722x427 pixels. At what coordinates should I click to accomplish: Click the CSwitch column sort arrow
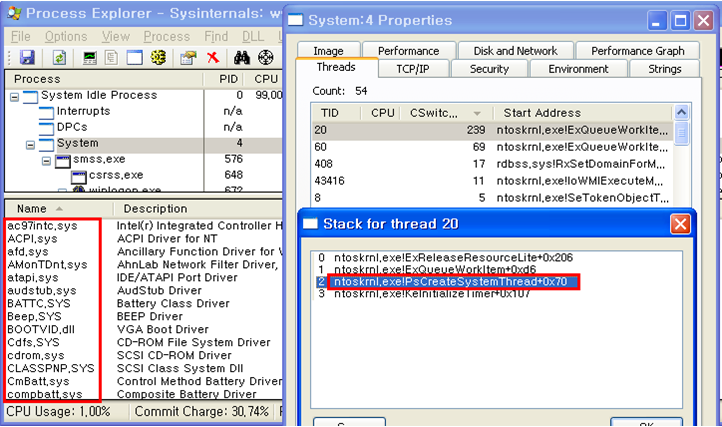(x=477, y=113)
